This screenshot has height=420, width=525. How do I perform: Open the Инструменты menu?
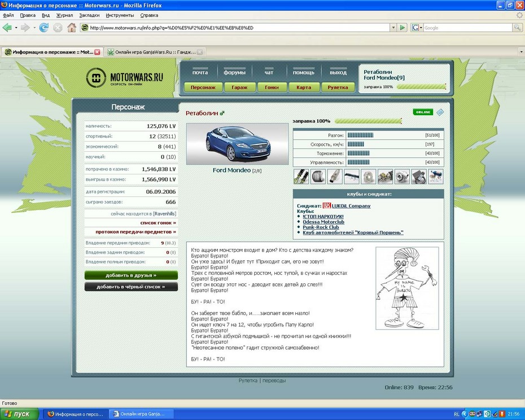pyautogui.click(x=120, y=15)
